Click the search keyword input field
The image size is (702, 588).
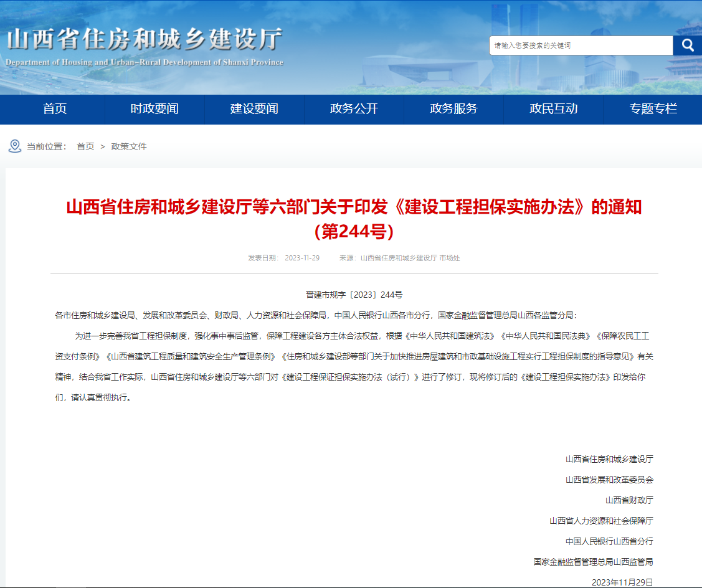tap(579, 45)
